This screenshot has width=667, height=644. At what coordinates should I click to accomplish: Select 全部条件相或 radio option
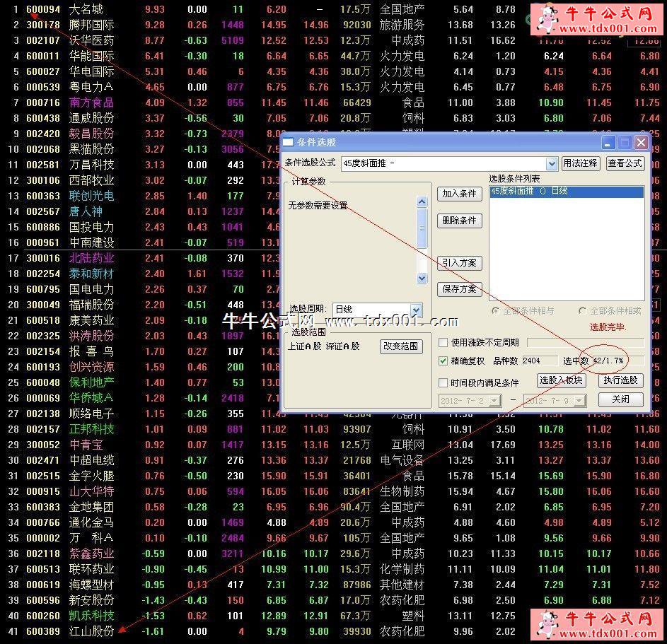coord(582,311)
